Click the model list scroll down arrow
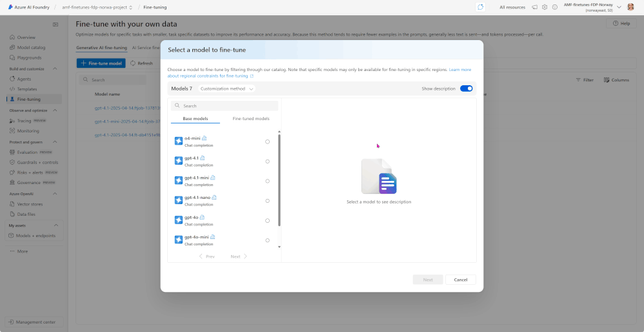644x332 pixels. 279,247
